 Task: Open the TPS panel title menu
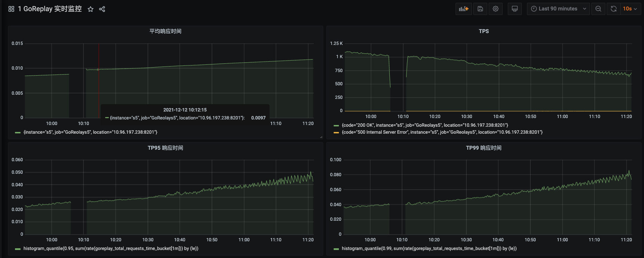pyautogui.click(x=484, y=31)
